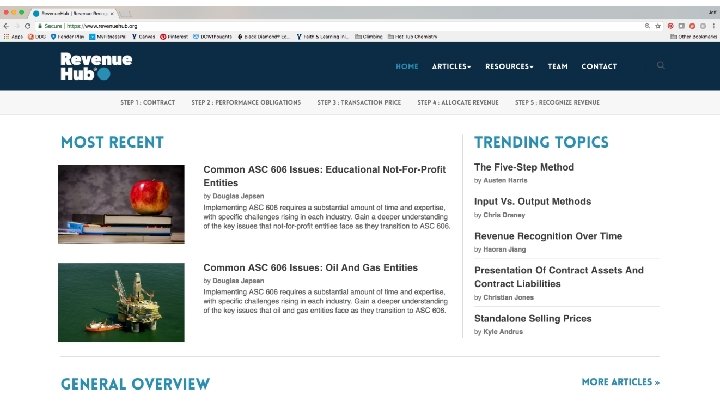
Task: Open the Team page
Action: [x=557, y=67]
